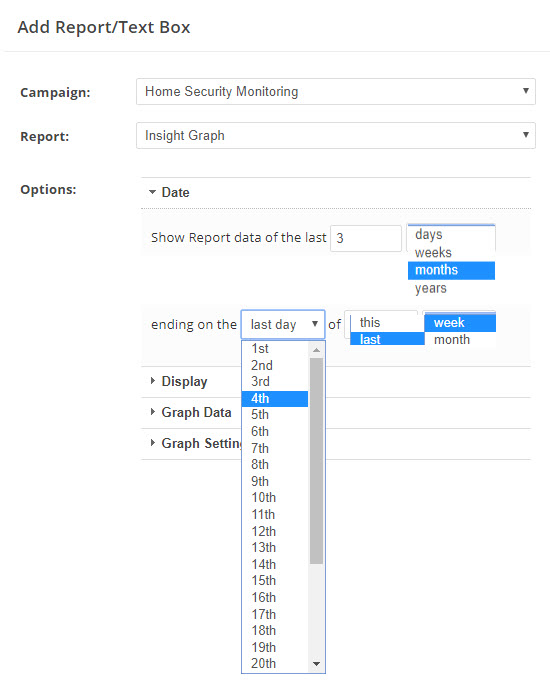Screen dimensions: 550x682
Task: Collapse the Date options section
Action: tap(170, 192)
